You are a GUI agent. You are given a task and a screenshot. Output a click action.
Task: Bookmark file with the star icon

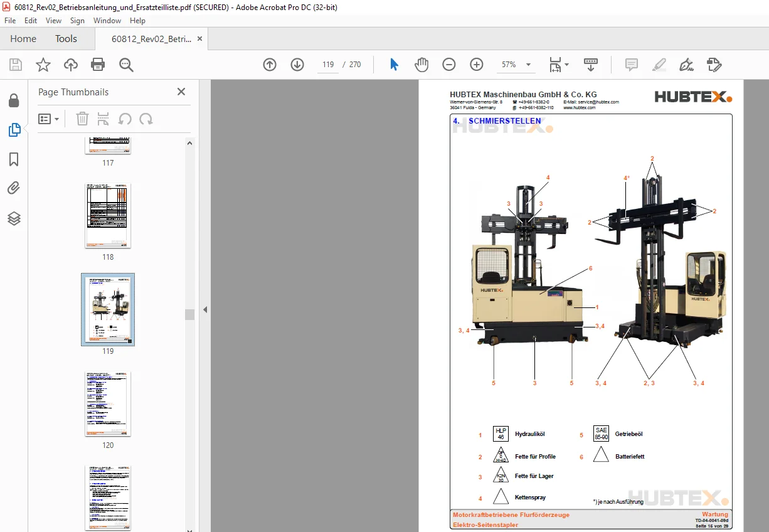pos(43,65)
